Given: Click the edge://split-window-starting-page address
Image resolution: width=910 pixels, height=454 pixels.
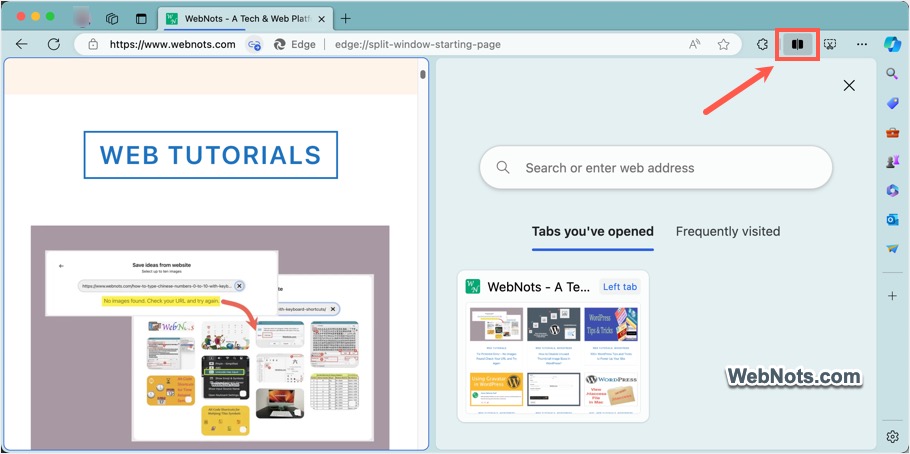Looking at the screenshot, I should point(418,44).
